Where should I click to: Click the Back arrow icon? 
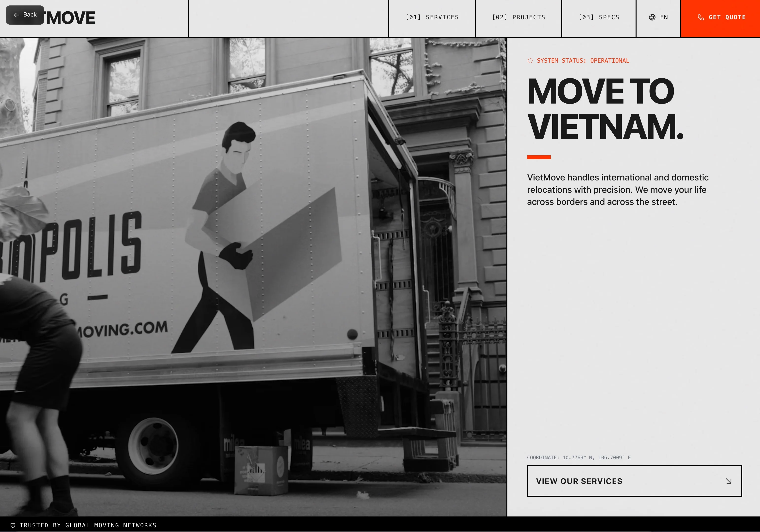17,15
